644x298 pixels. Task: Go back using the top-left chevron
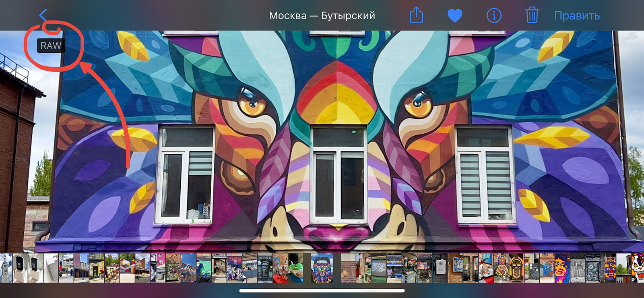click(x=43, y=15)
